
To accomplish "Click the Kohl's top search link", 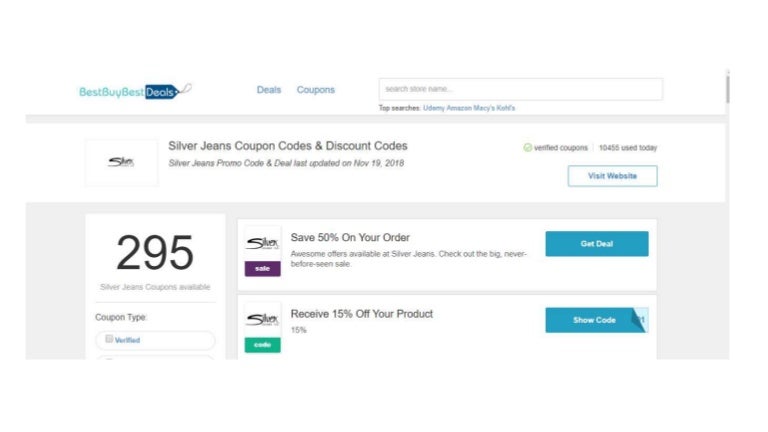I will click(505, 108).
